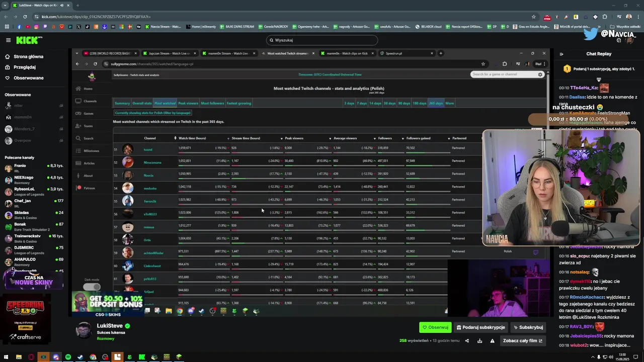Open the X bookmark icon
644x362 pixels.
(x=78, y=27)
